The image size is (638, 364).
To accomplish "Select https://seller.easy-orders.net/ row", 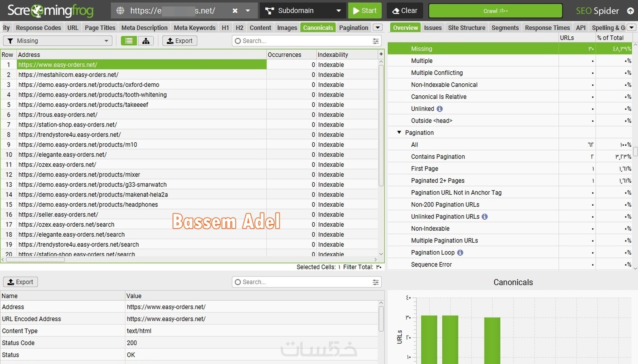I will click(x=189, y=214).
